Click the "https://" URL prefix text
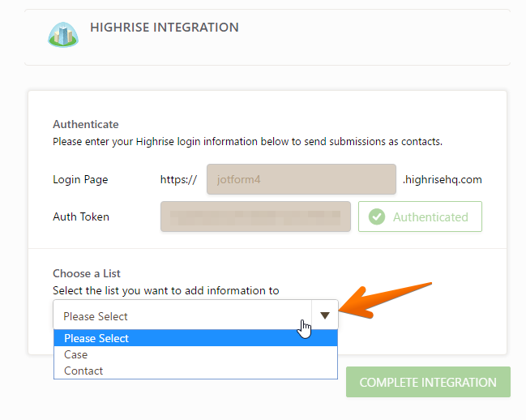This screenshot has height=420, width=526. [178, 179]
